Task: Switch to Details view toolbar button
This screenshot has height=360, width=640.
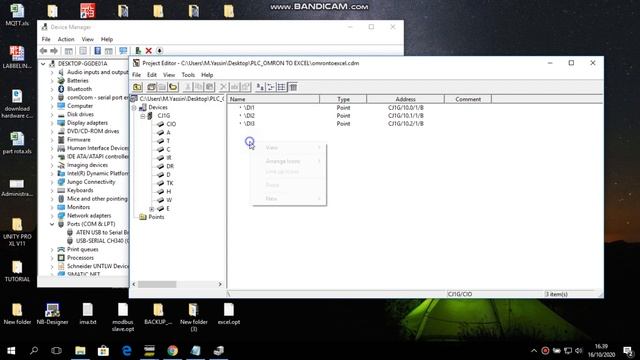Action: point(293,87)
